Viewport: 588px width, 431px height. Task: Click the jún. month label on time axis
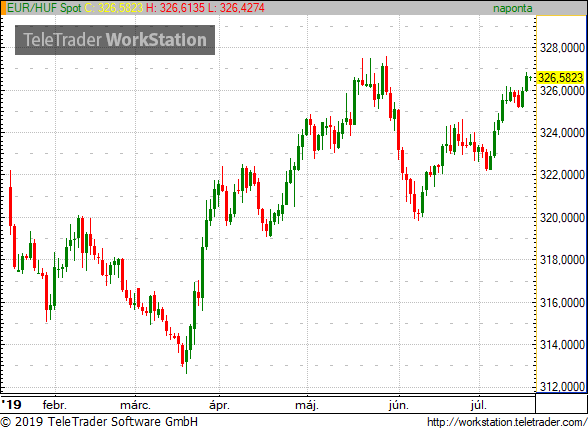coord(399,405)
